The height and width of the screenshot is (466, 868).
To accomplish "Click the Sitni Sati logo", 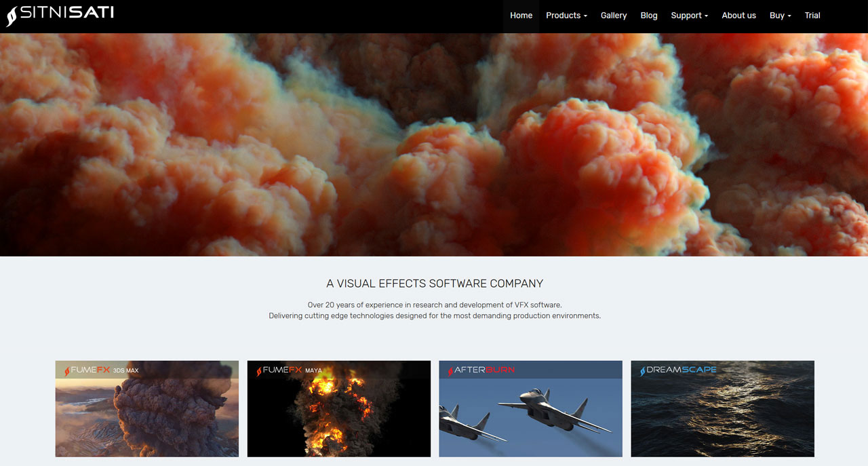I will [x=60, y=15].
